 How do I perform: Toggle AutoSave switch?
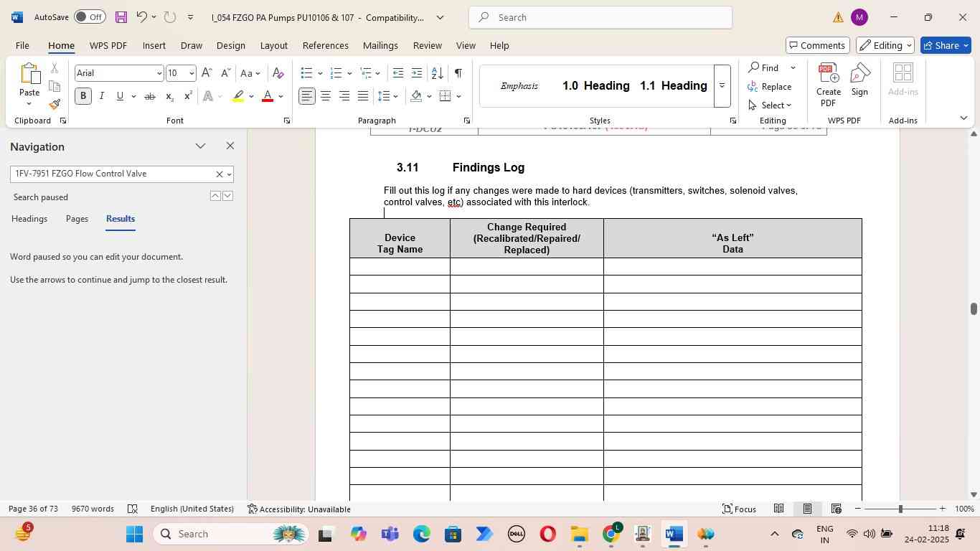pyautogui.click(x=90, y=17)
